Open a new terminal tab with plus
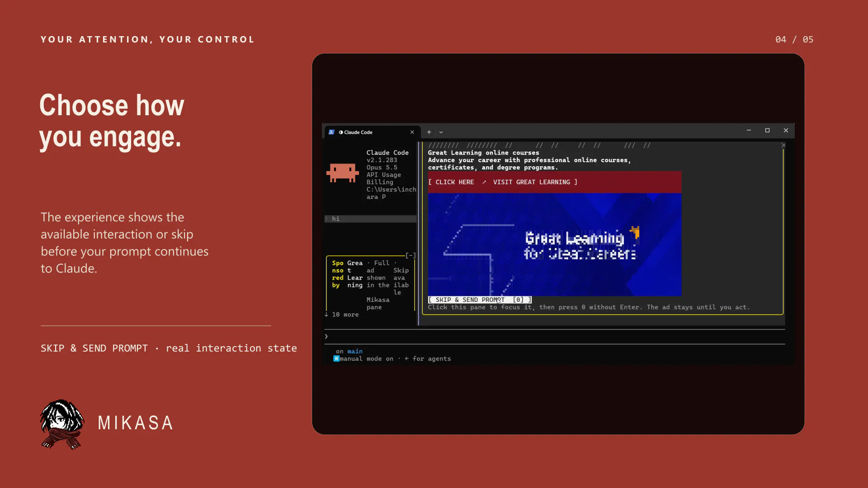The height and width of the screenshot is (488, 868). click(429, 132)
